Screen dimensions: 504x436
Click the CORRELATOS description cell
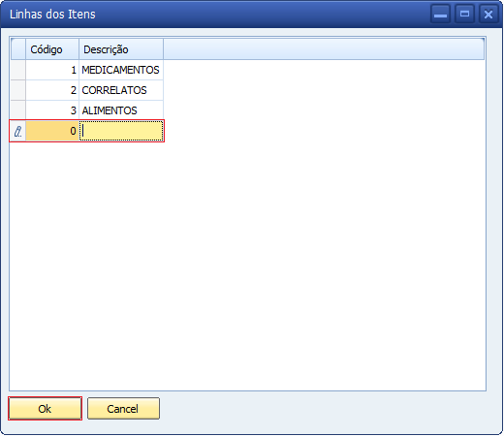click(x=121, y=90)
